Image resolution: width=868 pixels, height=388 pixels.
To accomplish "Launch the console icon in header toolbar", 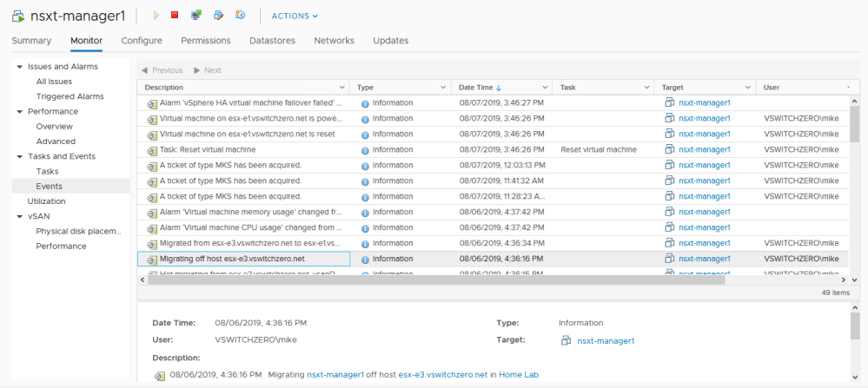I will [x=196, y=16].
